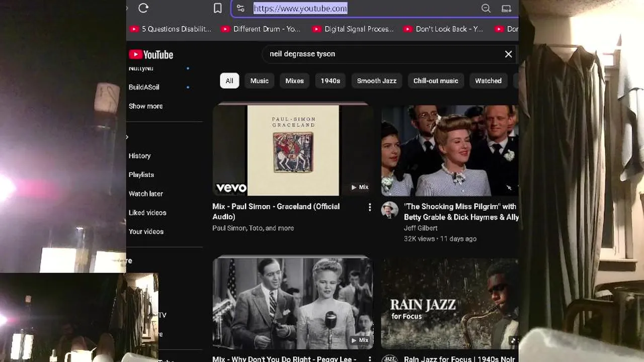Image resolution: width=644 pixels, height=362 pixels.
Task: Open the Jeff Gilbert channel avatar
Action: 390,210
